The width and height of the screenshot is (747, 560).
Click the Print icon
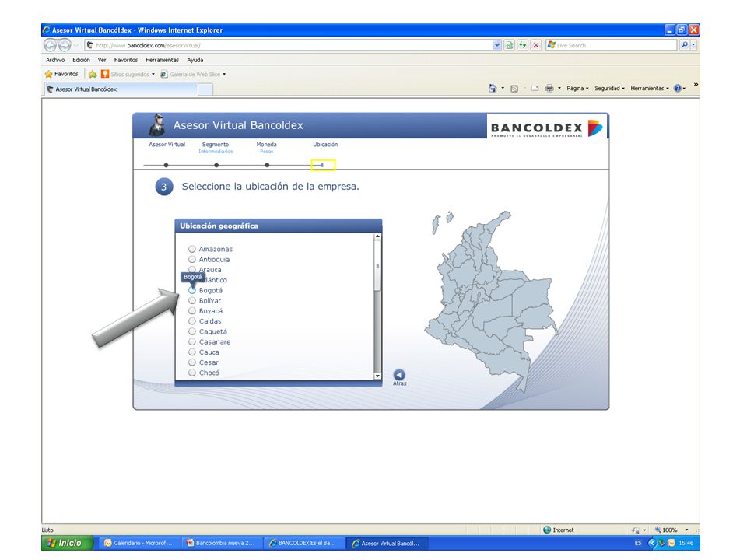pos(549,88)
